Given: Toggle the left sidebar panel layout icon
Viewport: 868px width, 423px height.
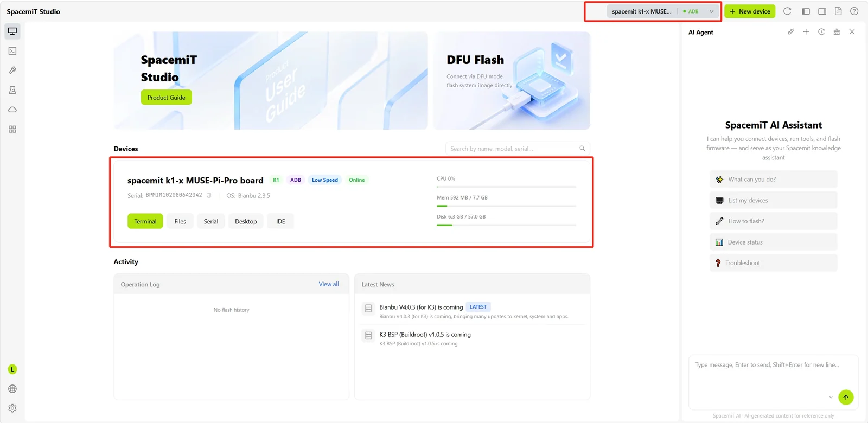Looking at the screenshot, I should click(806, 11).
